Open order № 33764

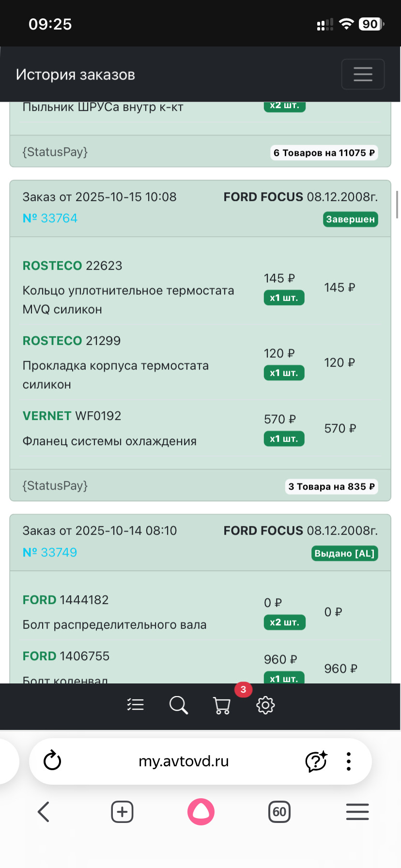pyautogui.click(x=50, y=218)
